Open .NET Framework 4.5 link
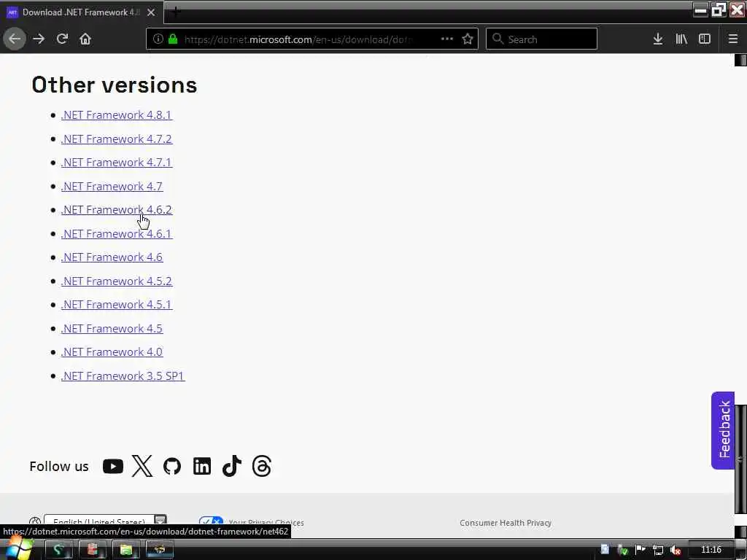This screenshot has width=747, height=560. (x=112, y=329)
